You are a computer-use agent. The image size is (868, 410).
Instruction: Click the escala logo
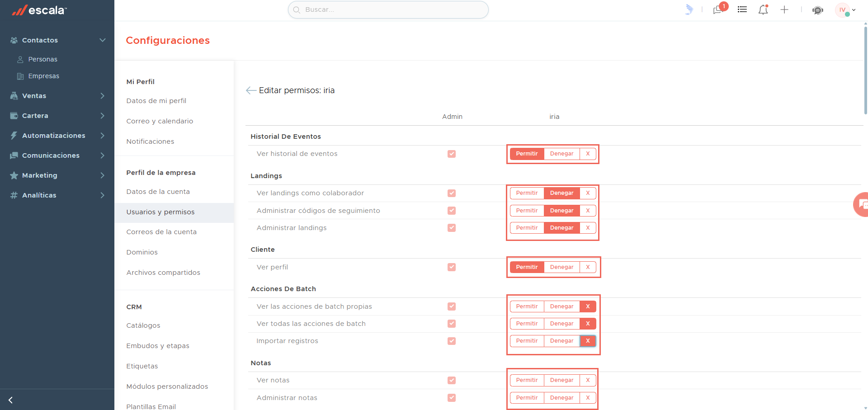(39, 10)
